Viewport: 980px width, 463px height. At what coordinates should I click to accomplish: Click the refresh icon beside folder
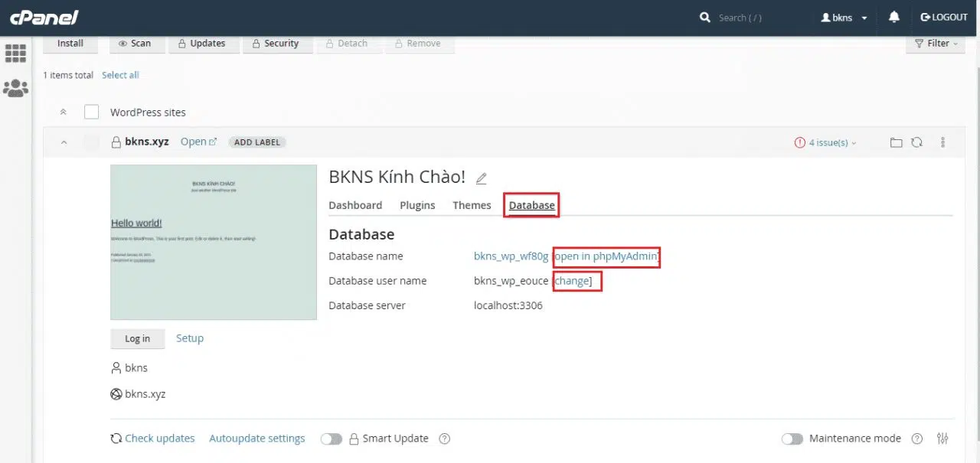pos(916,142)
